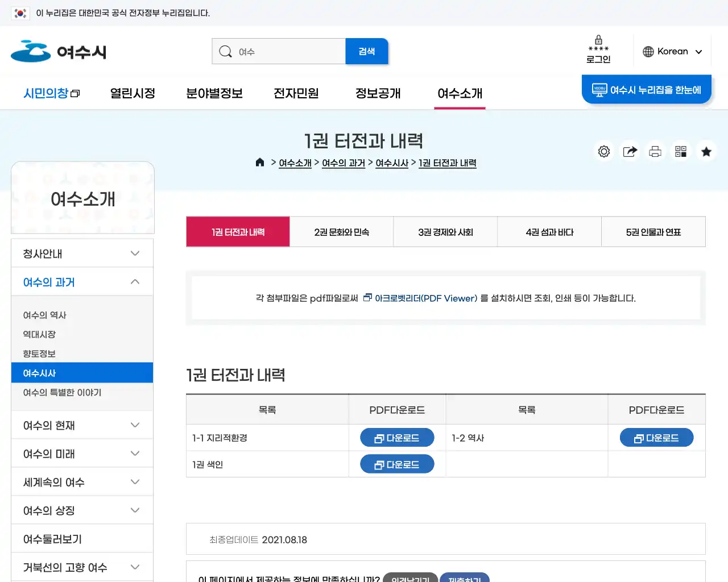
Task: Click the monitor icon in 누리집을 한눈에 button
Action: click(599, 90)
